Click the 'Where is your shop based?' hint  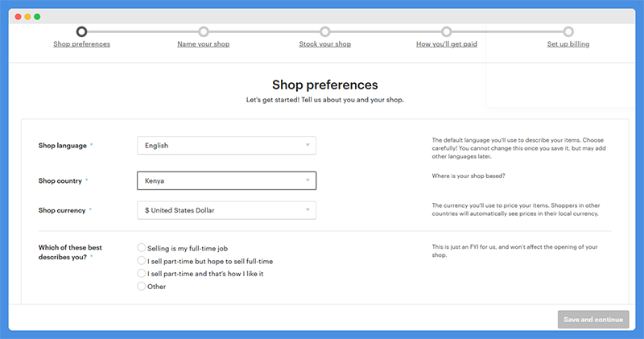469,176
